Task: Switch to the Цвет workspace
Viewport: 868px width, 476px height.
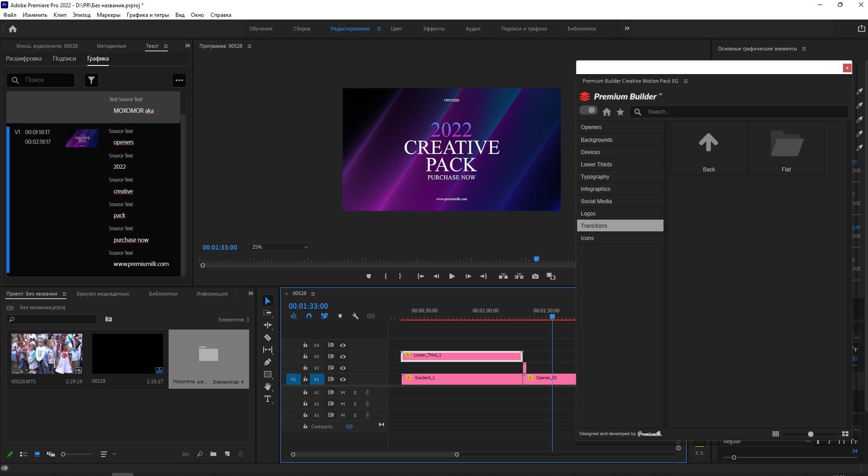Action: point(396,29)
